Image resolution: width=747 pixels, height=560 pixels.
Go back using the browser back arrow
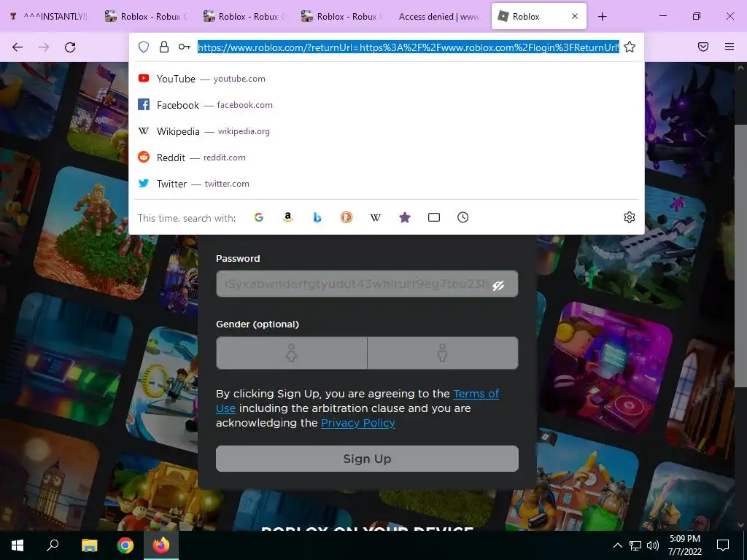click(x=18, y=47)
